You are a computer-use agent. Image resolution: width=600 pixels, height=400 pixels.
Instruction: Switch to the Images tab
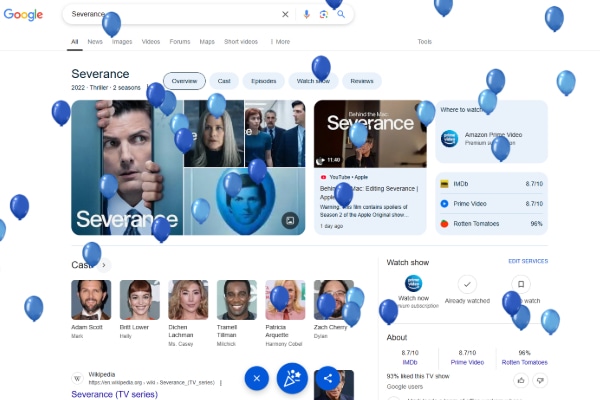coord(122,42)
